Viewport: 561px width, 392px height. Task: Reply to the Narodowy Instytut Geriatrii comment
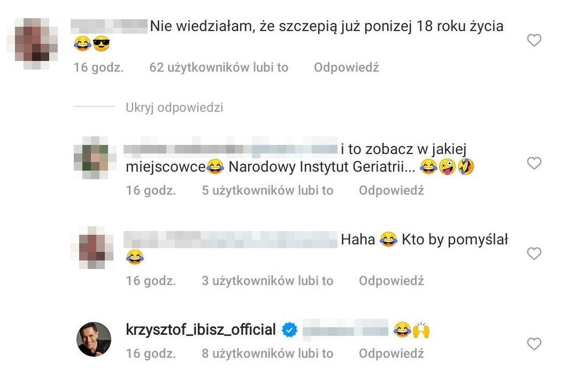[x=391, y=190]
